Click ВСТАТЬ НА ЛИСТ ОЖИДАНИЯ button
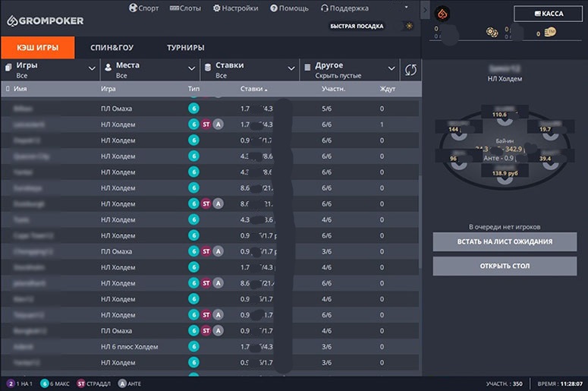Image resolution: width=588 pixels, height=391 pixels. tap(505, 241)
